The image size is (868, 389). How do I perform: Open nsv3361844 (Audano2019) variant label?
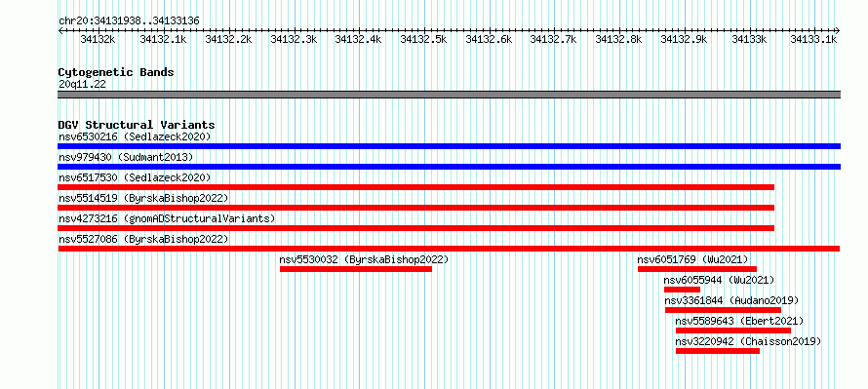pyautogui.click(x=731, y=300)
